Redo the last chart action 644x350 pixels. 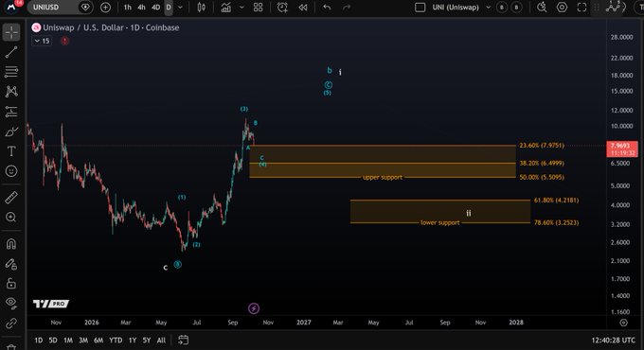click(347, 7)
